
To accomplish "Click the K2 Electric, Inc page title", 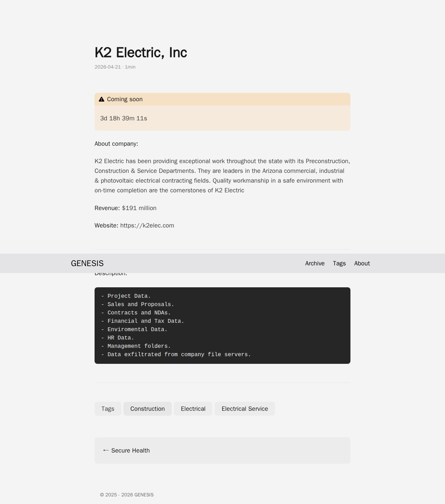I will pos(141,53).
